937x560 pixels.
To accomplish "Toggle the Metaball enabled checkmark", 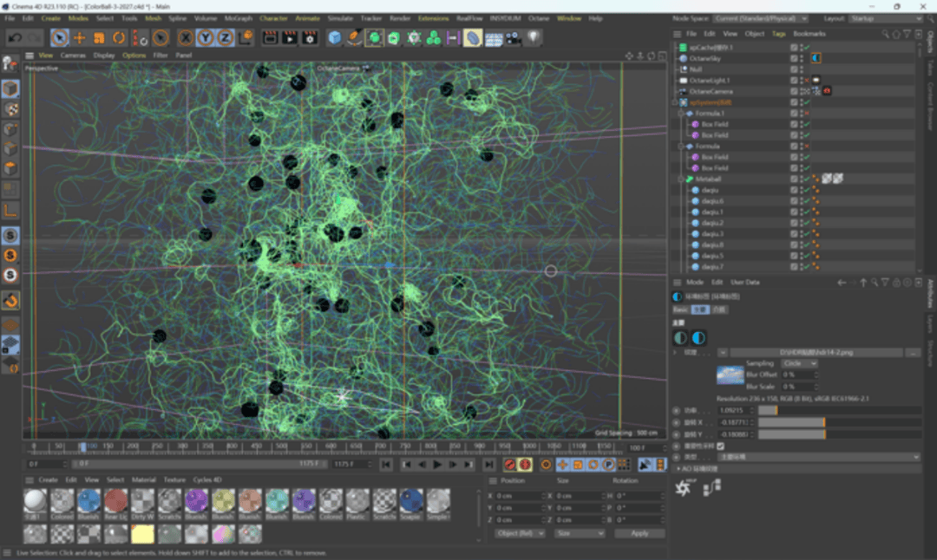I will pos(806,179).
